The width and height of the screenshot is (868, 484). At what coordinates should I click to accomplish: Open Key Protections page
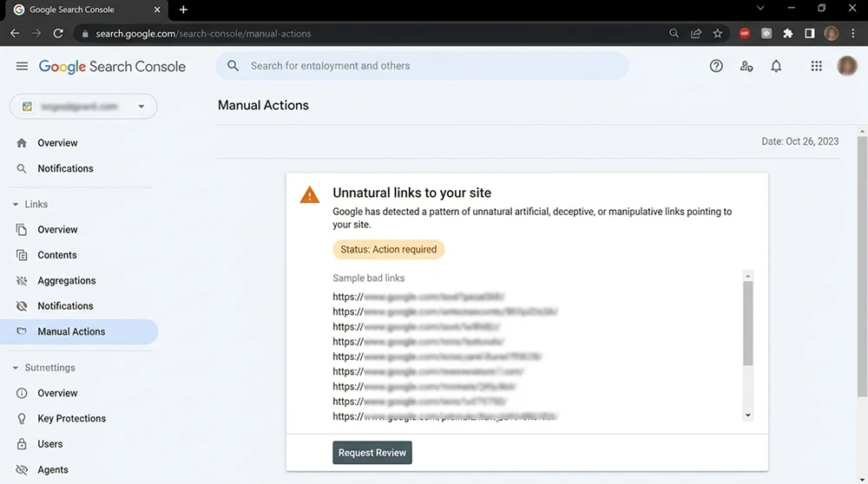click(71, 419)
